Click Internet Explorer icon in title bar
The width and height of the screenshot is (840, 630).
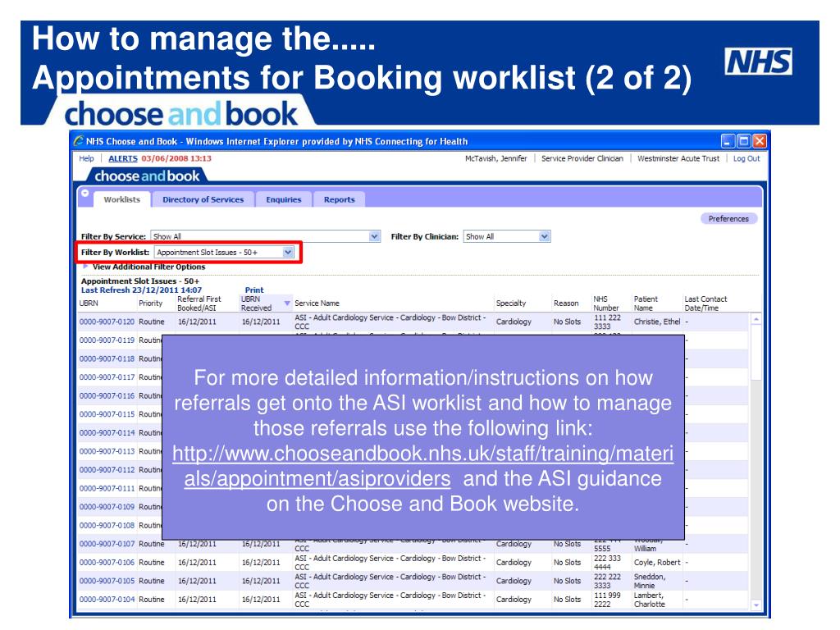point(79,141)
